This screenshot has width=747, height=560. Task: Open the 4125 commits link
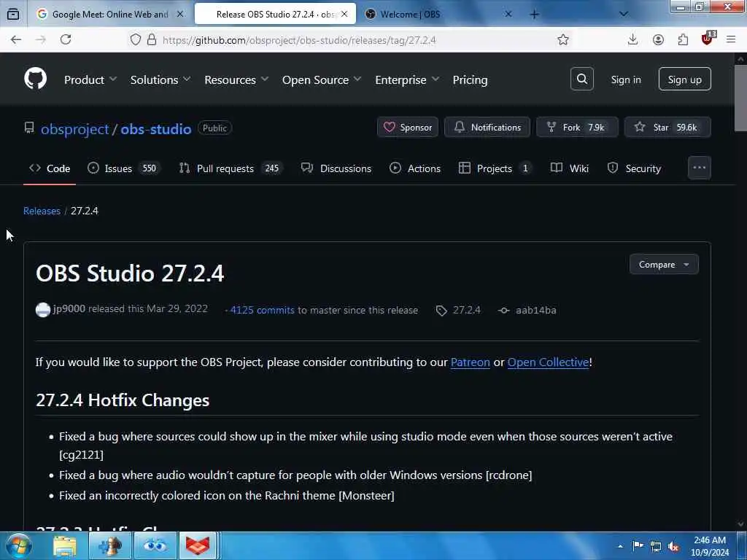(x=263, y=310)
